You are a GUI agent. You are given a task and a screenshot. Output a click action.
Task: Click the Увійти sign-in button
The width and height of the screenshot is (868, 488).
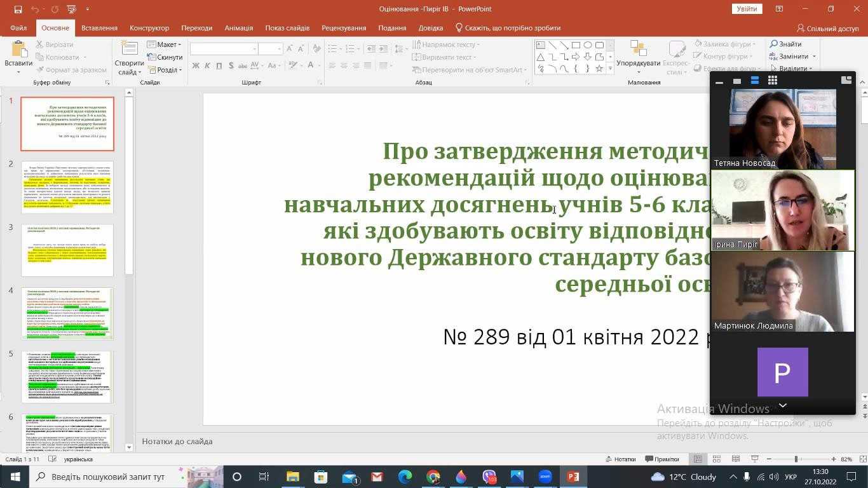(747, 9)
